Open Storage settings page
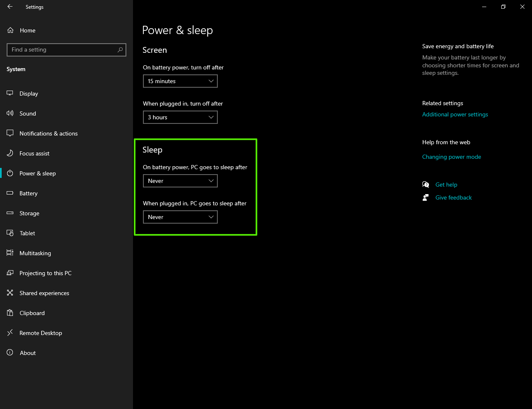Image resolution: width=532 pixels, height=409 pixels. pos(66,213)
